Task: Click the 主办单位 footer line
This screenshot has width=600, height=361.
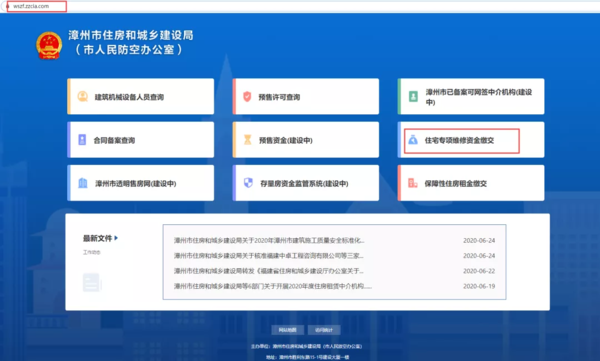Action: tap(306, 346)
